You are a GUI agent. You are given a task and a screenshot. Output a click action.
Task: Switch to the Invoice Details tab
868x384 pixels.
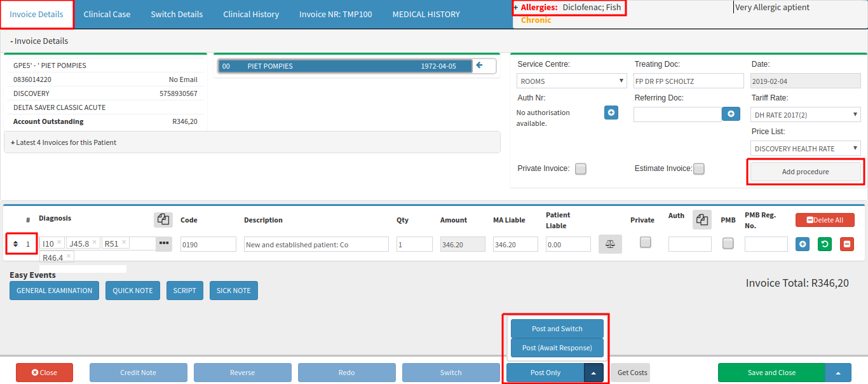click(x=37, y=14)
